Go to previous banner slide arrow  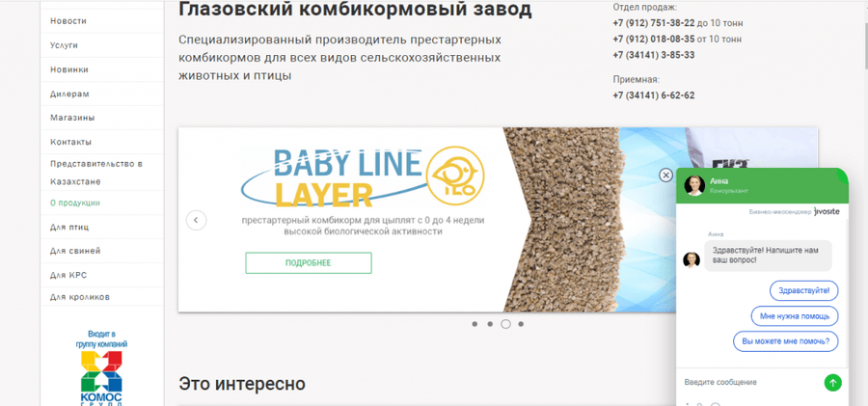point(196,221)
